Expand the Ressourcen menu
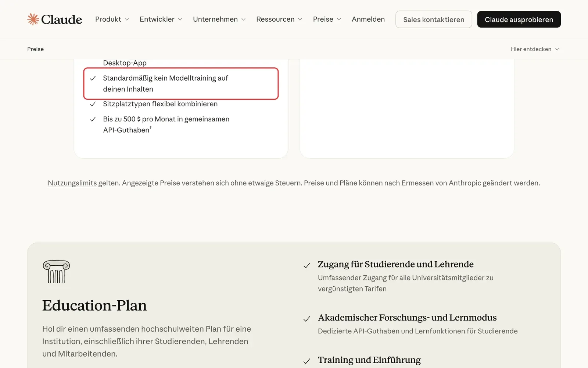Image resolution: width=588 pixels, height=368 pixels. (279, 19)
